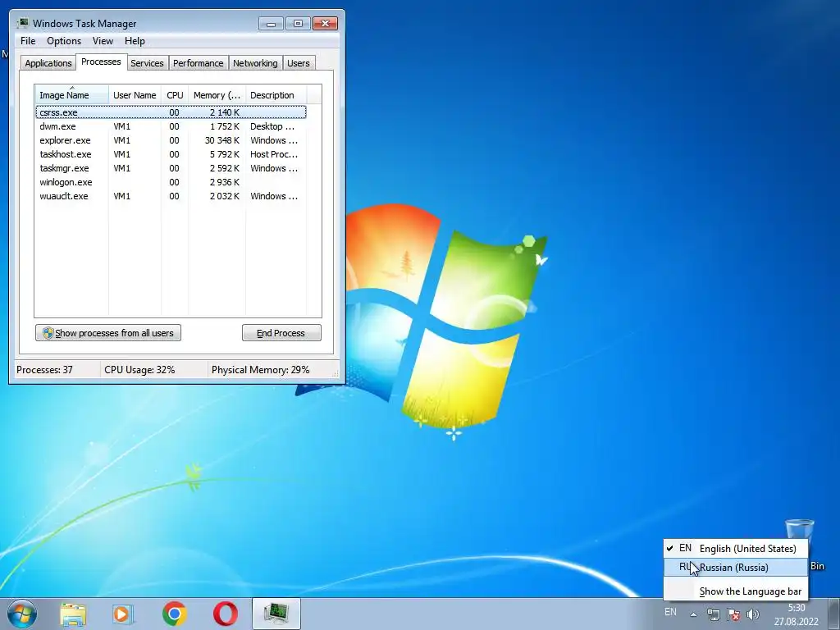Switch to the Users tab
The width and height of the screenshot is (840, 630).
pyautogui.click(x=298, y=63)
